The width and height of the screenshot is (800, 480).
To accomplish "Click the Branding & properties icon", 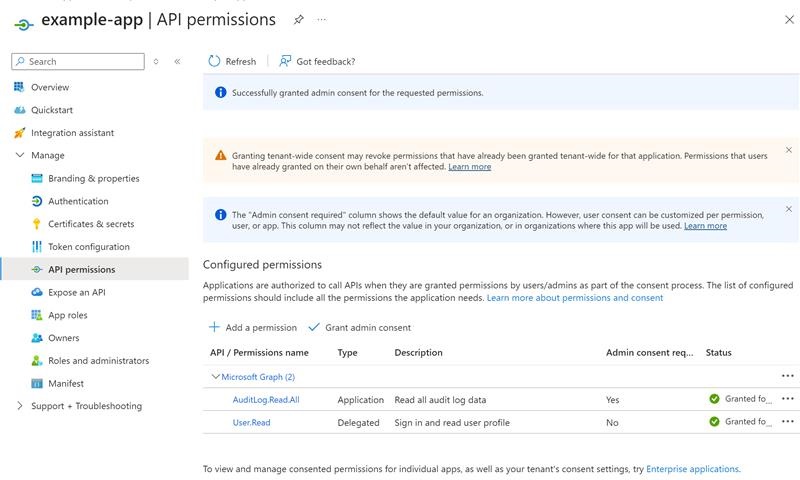I will coord(37,179).
